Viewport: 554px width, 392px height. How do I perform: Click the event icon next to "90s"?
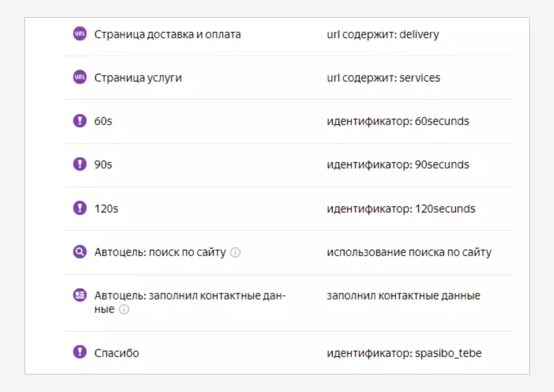[79, 164]
